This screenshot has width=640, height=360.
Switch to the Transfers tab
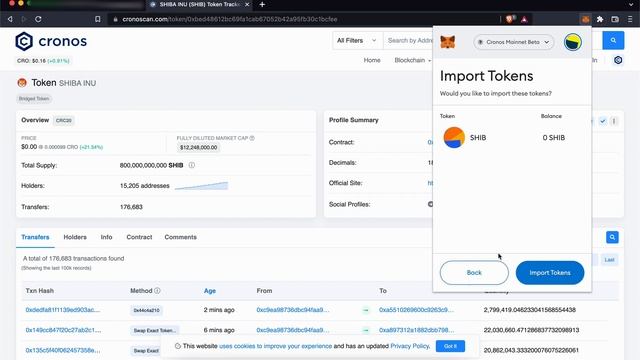(x=35, y=237)
